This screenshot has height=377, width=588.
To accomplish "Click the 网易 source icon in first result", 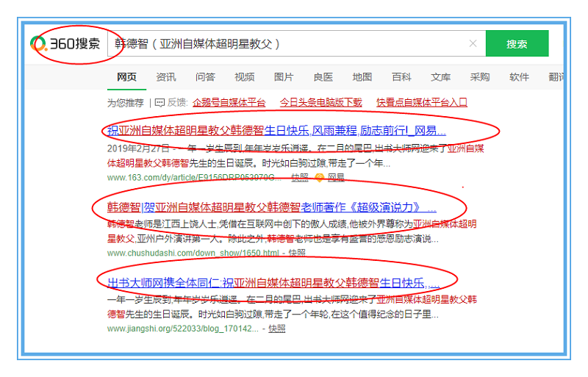I will tap(320, 177).
